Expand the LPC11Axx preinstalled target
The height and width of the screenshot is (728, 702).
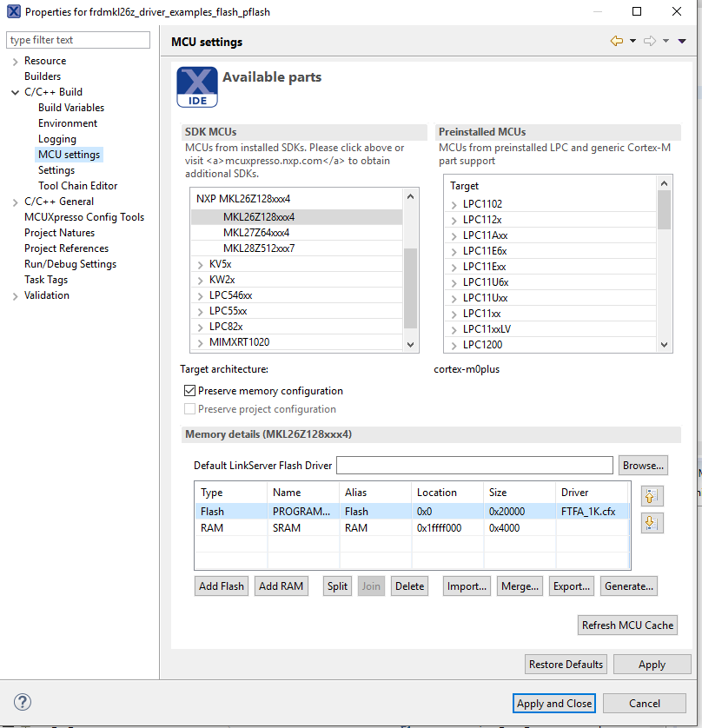(x=454, y=235)
